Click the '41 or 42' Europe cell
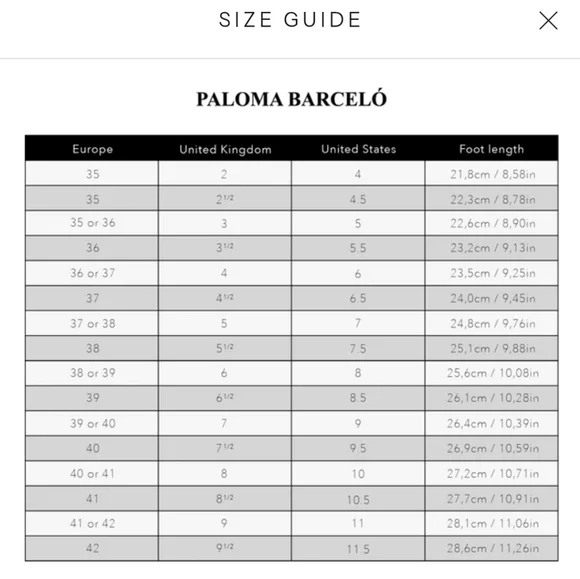Viewport: 580px width, 579px height. click(92, 523)
